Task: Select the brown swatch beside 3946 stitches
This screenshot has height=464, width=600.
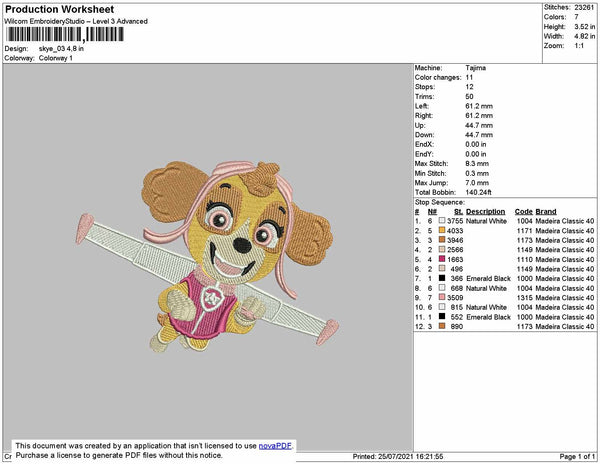Action: point(442,240)
